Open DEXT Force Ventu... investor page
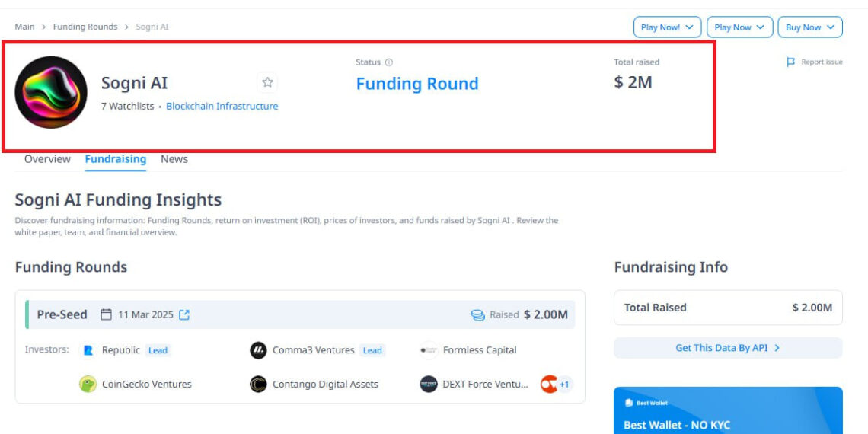This screenshot has width=868, height=434. tap(486, 385)
